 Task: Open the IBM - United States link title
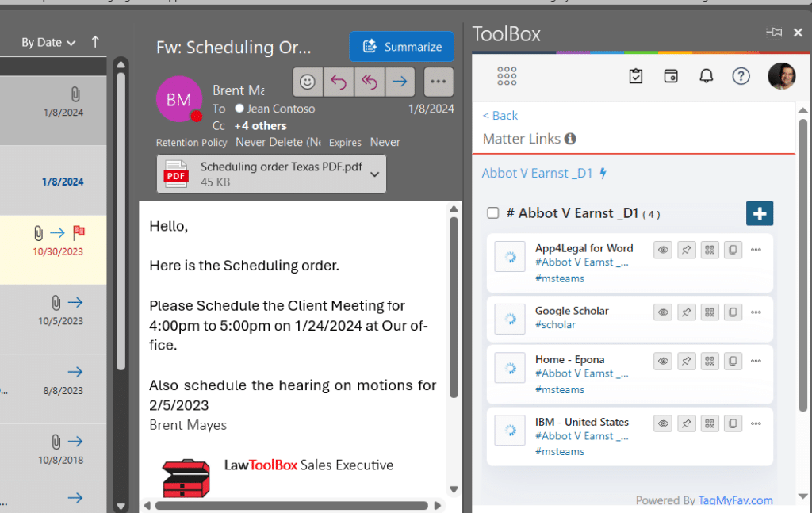pos(581,422)
